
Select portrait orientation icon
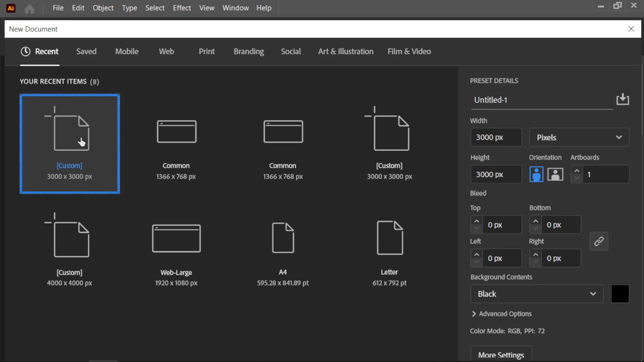(x=536, y=174)
